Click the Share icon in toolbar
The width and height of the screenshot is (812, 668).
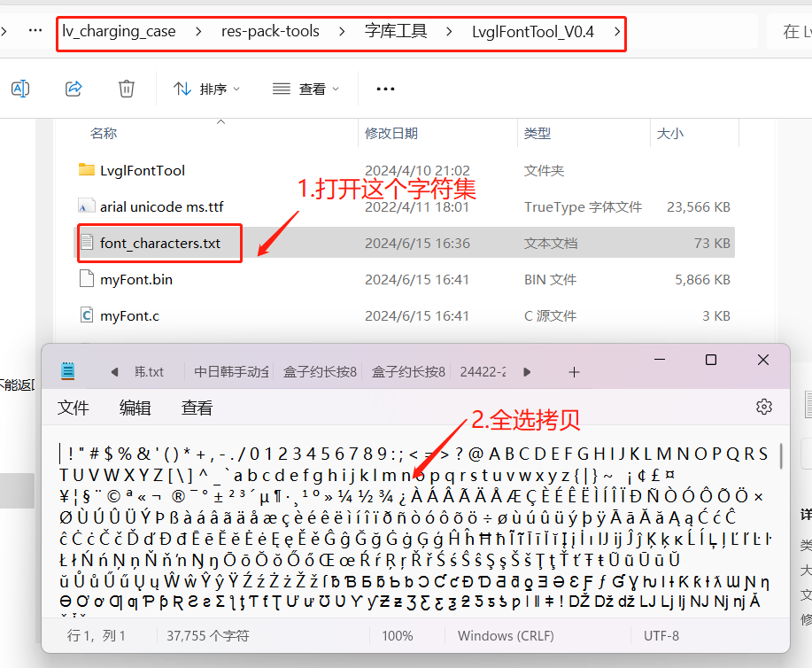click(x=73, y=89)
